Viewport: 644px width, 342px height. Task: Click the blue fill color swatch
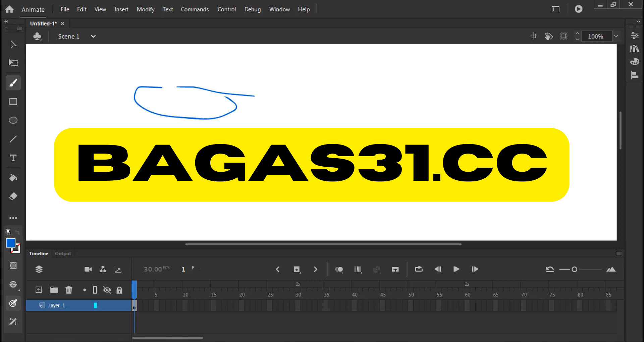pyautogui.click(x=11, y=243)
